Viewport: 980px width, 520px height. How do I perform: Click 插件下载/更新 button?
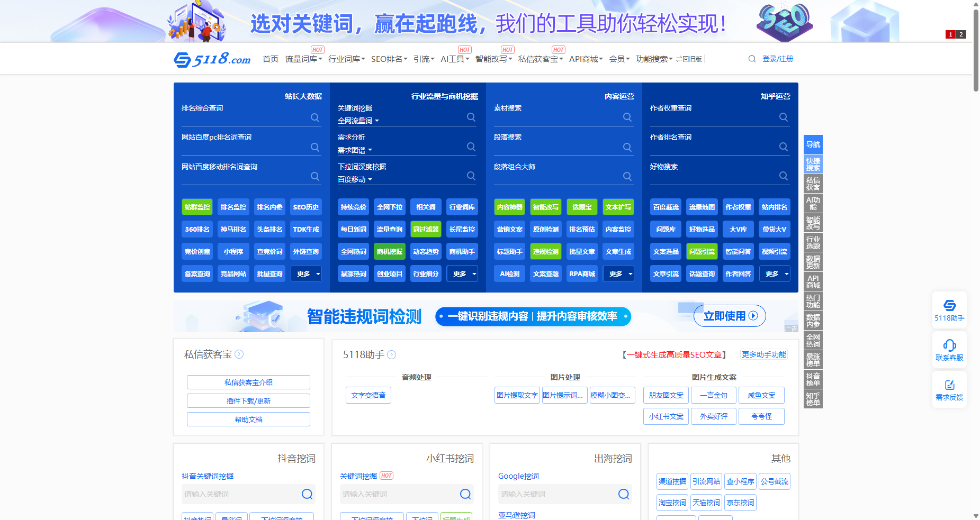(x=248, y=401)
